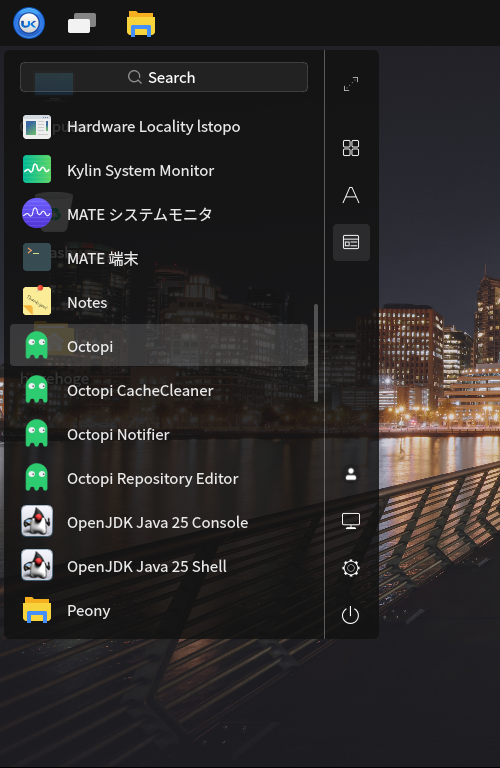Click the Hardware Locality lstopo icon

coord(37,127)
